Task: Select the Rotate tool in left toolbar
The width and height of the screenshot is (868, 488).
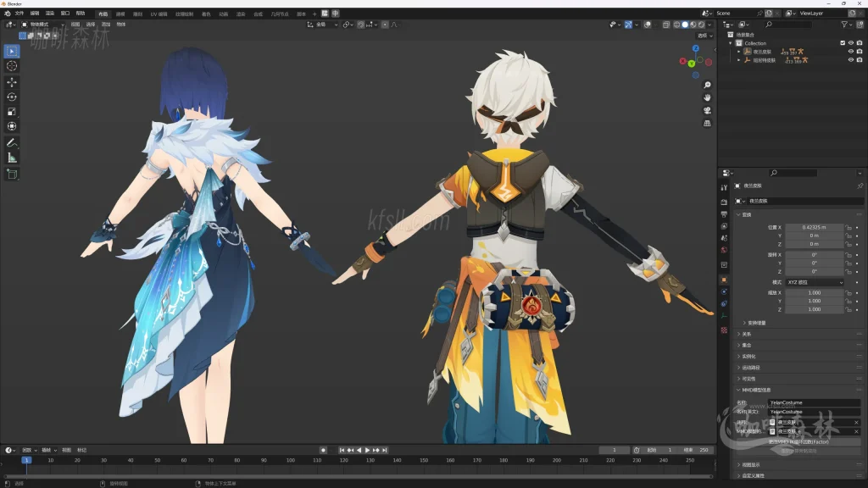Action: coord(12,97)
